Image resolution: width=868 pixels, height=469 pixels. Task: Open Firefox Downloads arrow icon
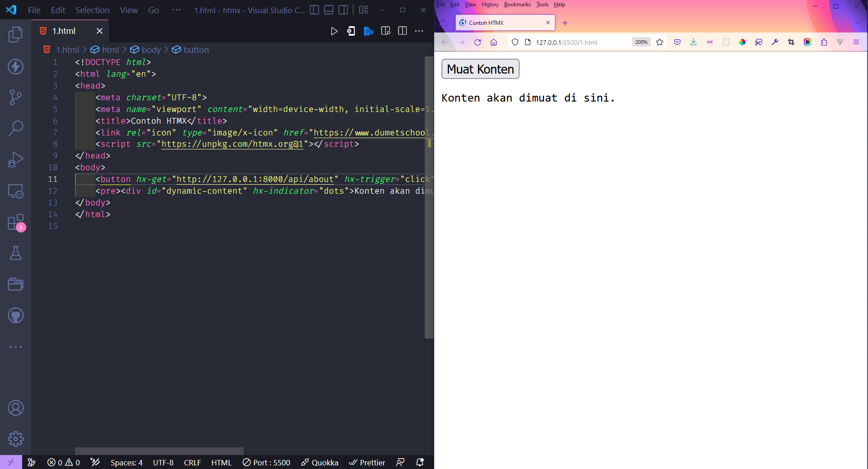(693, 42)
